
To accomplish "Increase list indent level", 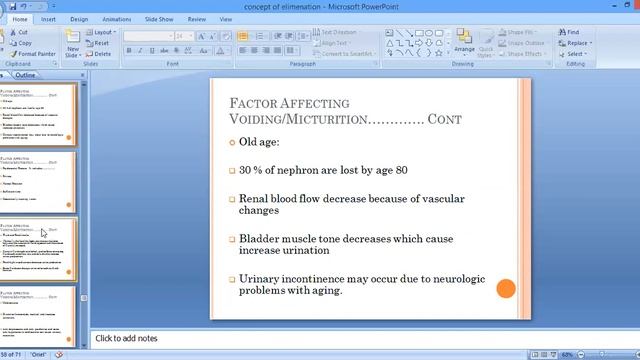I will tap(289, 36).
